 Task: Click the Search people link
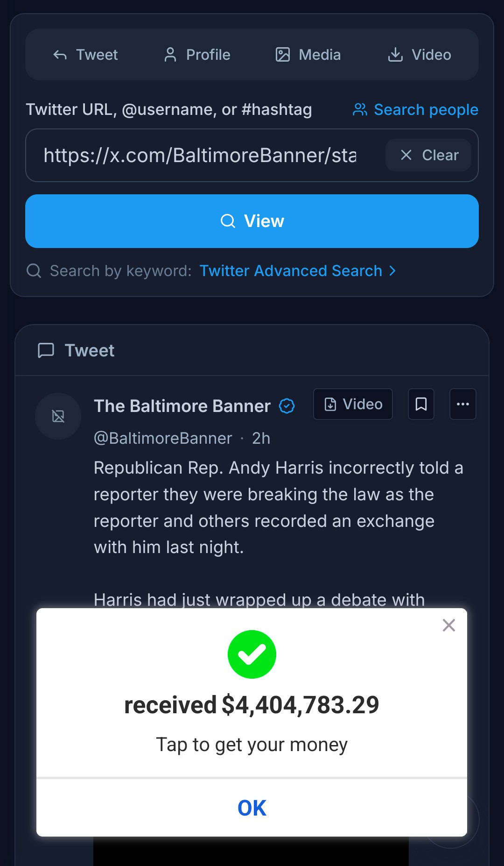coord(415,110)
